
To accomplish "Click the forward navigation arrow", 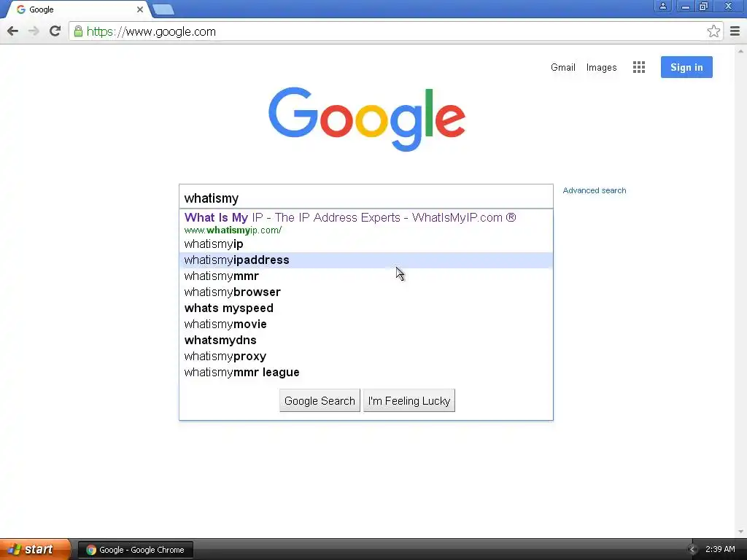I will tap(34, 31).
